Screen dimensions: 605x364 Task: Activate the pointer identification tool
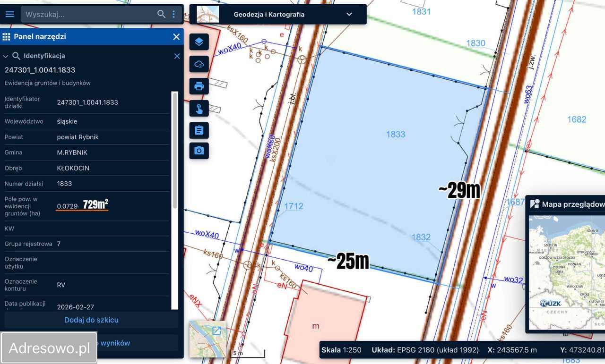click(199, 108)
